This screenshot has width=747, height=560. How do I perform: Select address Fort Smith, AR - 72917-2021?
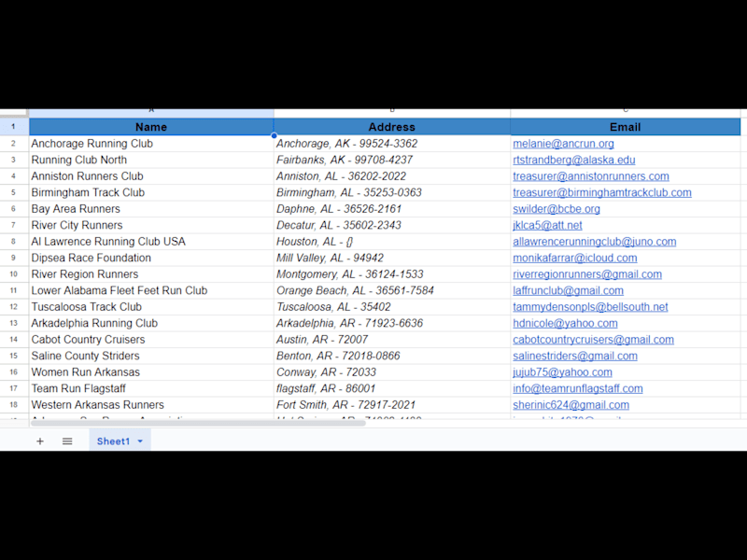pos(391,405)
